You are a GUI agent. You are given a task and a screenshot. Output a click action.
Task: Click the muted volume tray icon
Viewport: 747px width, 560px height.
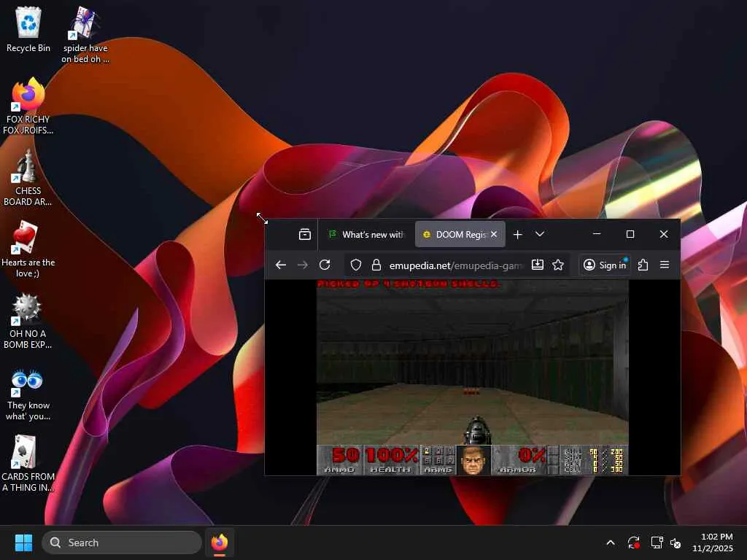coord(676,542)
